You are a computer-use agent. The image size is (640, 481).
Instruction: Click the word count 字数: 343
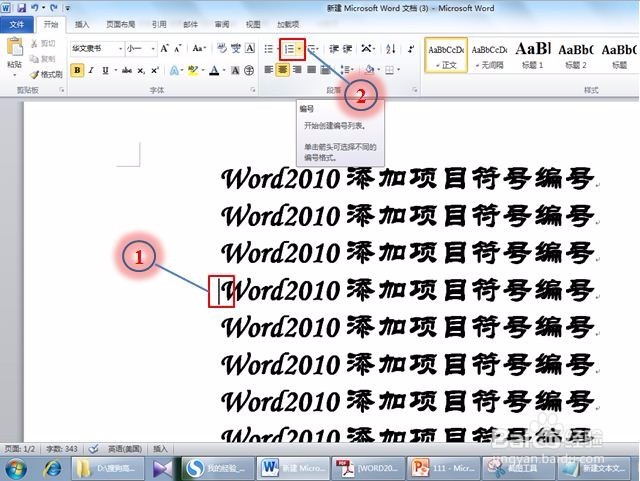[x=62, y=449]
